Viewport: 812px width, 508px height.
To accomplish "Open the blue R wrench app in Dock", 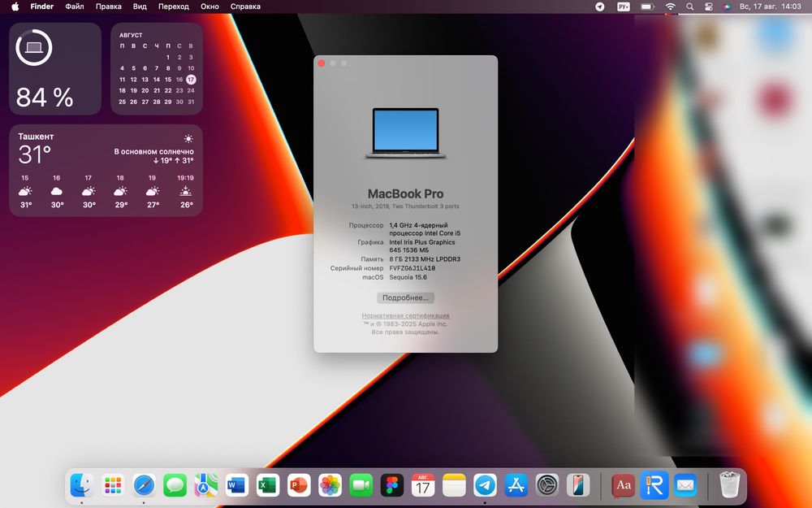I will click(x=654, y=486).
